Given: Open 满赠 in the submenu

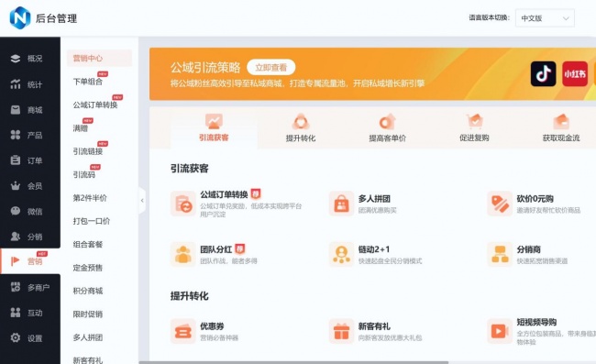Looking at the screenshot, I should tap(81, 128).
